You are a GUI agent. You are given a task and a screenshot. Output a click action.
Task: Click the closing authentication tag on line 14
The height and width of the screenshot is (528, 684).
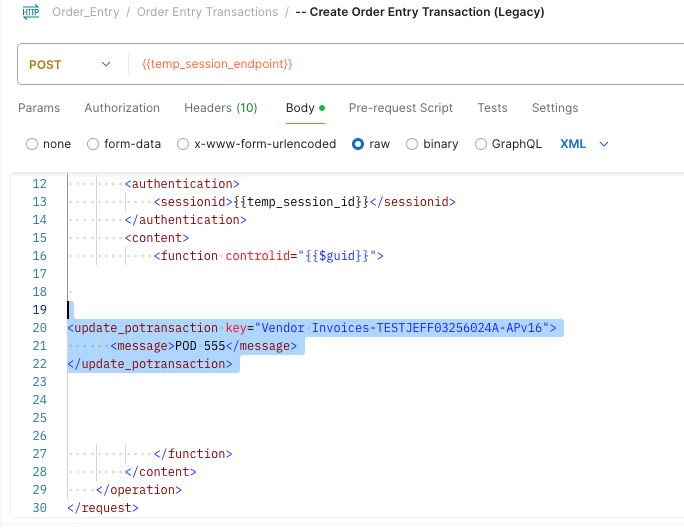185,219
